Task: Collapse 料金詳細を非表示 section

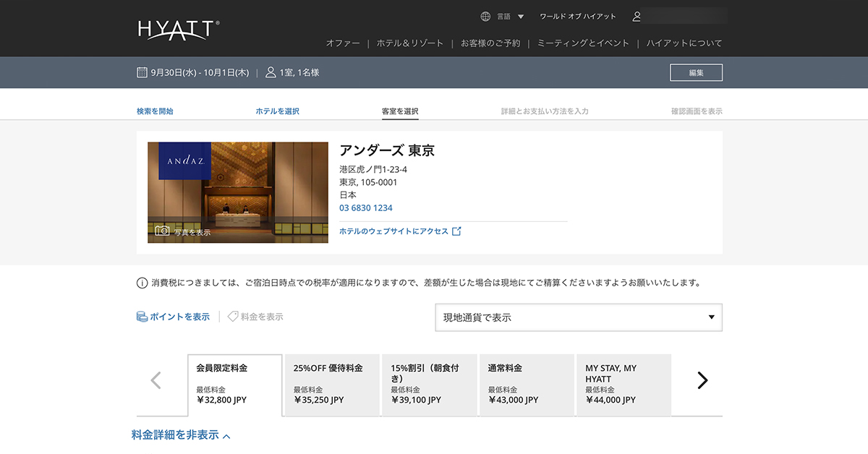Action: [181, 435]
